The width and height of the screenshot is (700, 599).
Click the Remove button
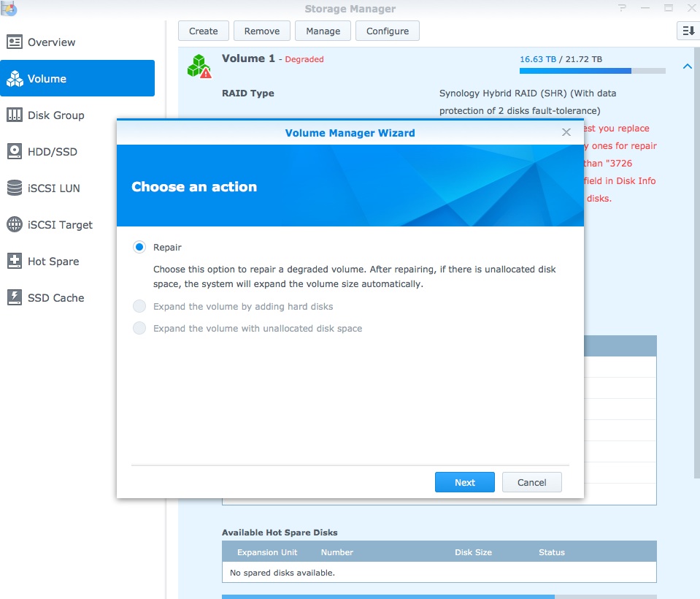[262, 31]
